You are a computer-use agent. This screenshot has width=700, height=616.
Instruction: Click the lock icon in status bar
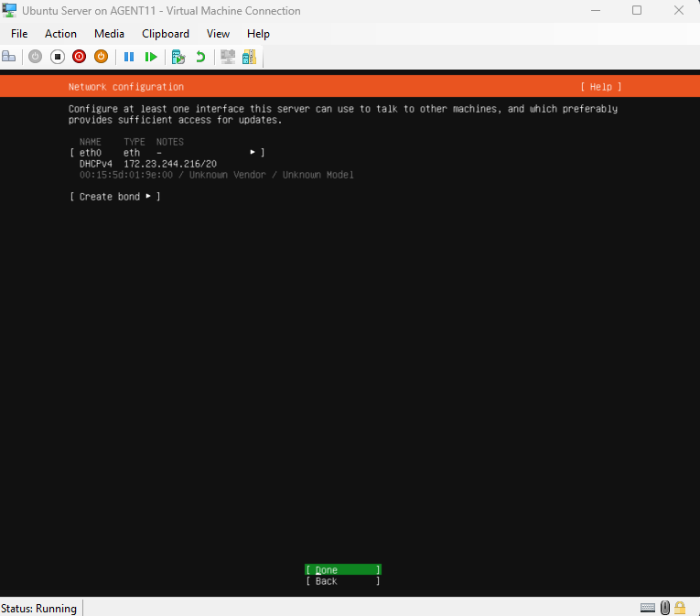pos(682,608)
